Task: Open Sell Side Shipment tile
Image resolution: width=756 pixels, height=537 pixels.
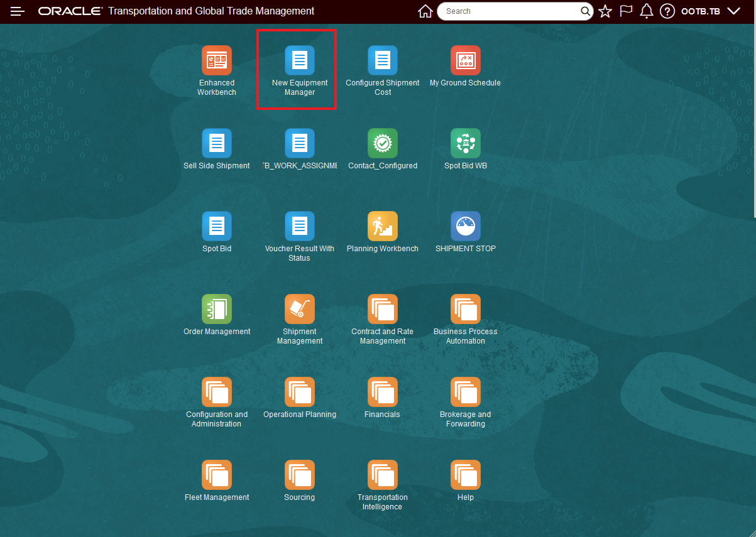Action: pos(217,143)
